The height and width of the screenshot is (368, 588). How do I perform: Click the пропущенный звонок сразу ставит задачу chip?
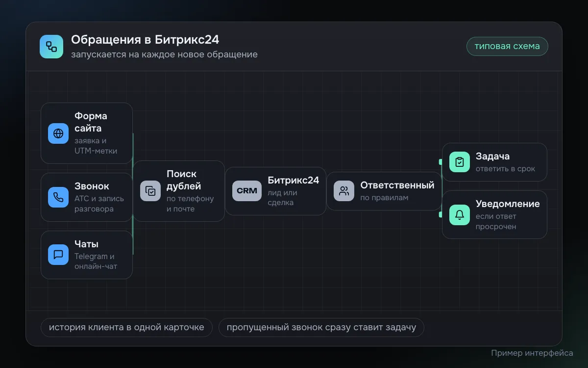click(321, 327)
